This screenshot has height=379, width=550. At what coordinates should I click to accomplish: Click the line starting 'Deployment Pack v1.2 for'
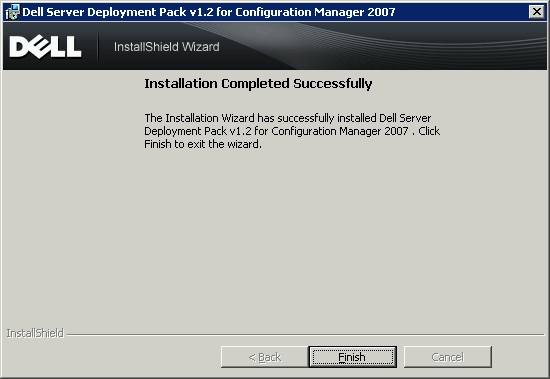tap(292, 131)
